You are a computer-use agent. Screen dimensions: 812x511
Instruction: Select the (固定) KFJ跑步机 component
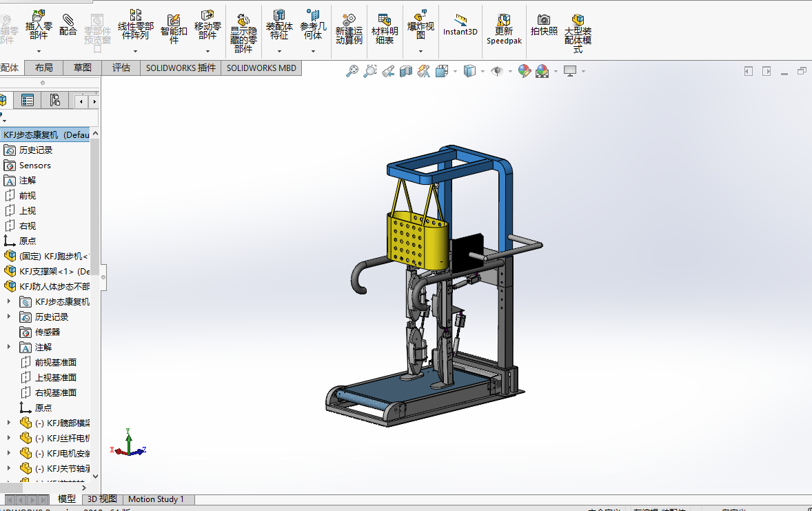pos(47,256)
